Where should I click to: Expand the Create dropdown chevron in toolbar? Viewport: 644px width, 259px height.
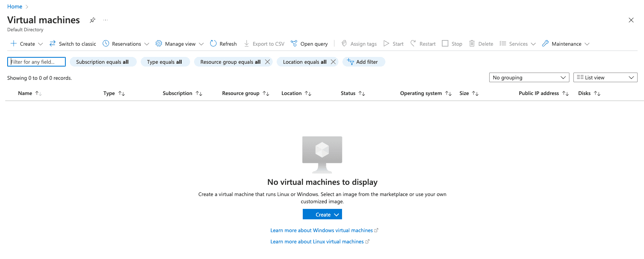(41, 44)
